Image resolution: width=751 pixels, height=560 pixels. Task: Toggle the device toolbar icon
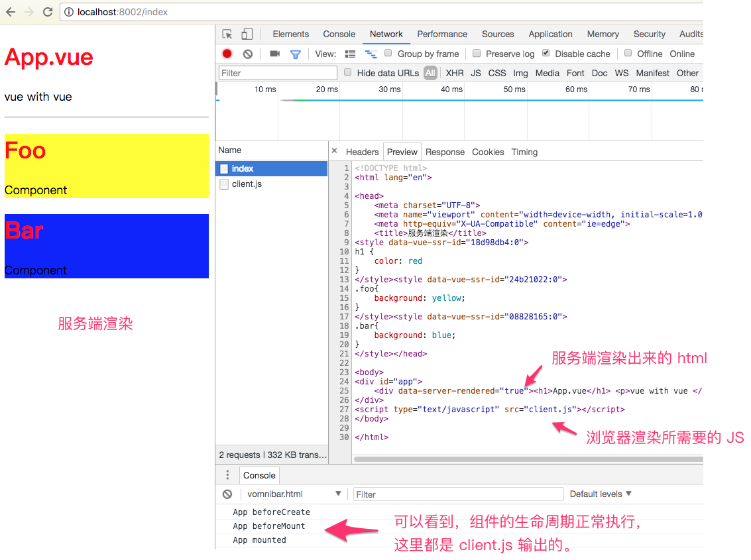click(x=247, y=34)
